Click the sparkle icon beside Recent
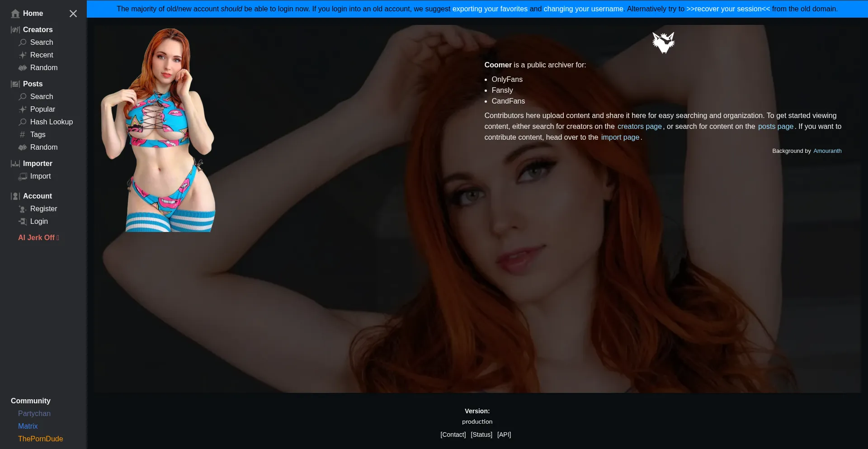The width and height of the screenshot is (868, 449). [x=23, y=55]
